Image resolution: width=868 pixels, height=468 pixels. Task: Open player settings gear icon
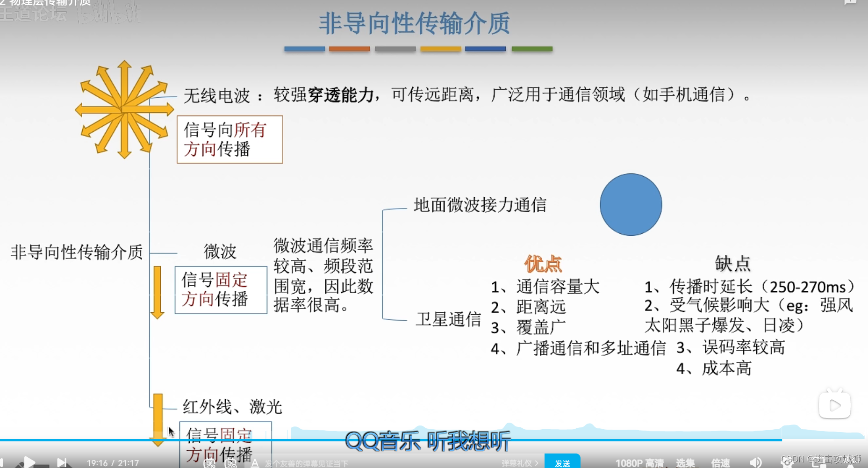787,463
